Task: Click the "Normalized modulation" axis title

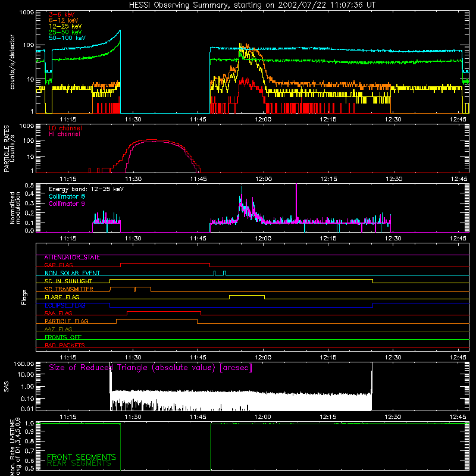Action: pyautogui.click(x=15, y=208)
